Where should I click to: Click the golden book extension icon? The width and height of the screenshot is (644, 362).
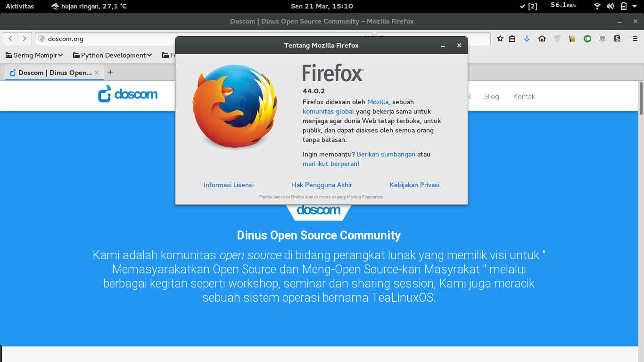coord(572,39)
